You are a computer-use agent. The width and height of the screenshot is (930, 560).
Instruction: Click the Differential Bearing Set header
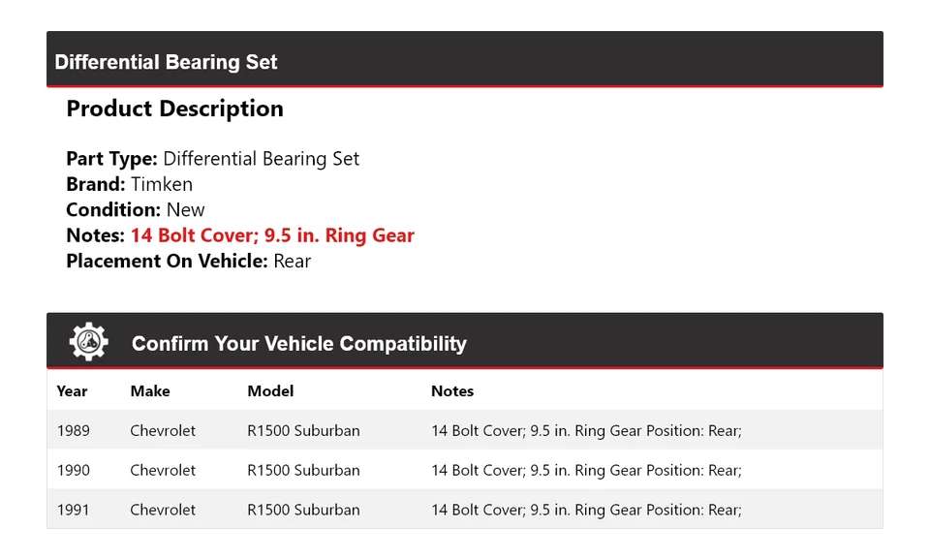[x=166, y=62]
